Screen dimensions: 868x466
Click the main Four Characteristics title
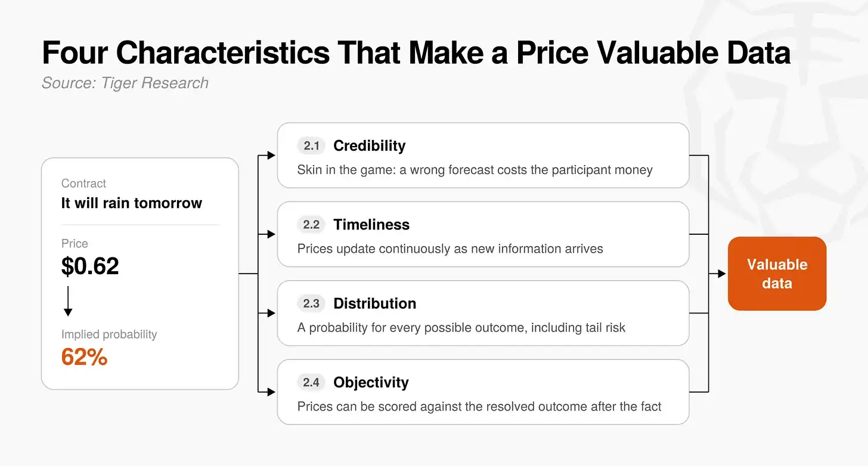pyautogui.click(x=416, y=53)
